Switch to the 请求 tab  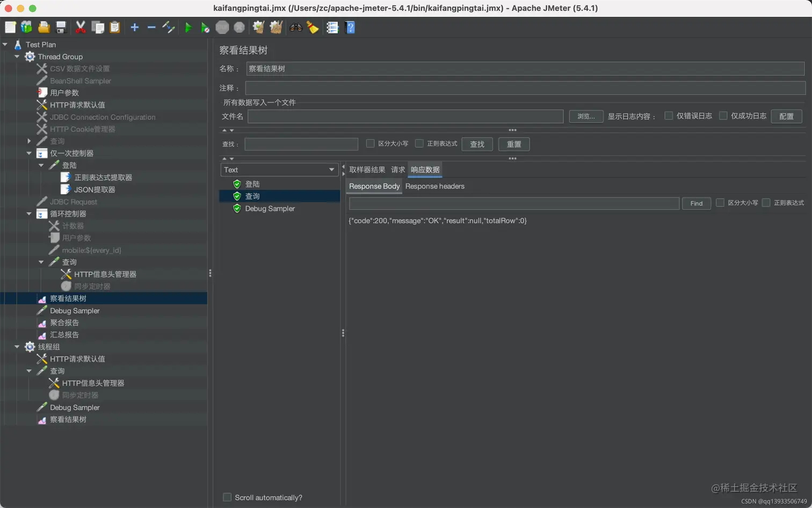pos(398,170)
